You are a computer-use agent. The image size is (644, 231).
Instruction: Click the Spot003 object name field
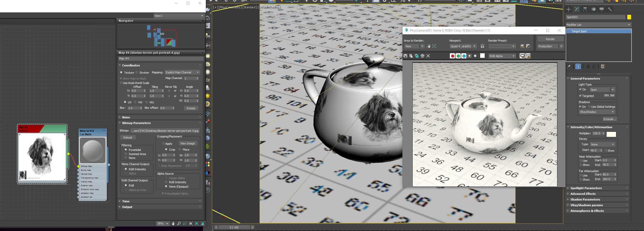tap(595, 17)
